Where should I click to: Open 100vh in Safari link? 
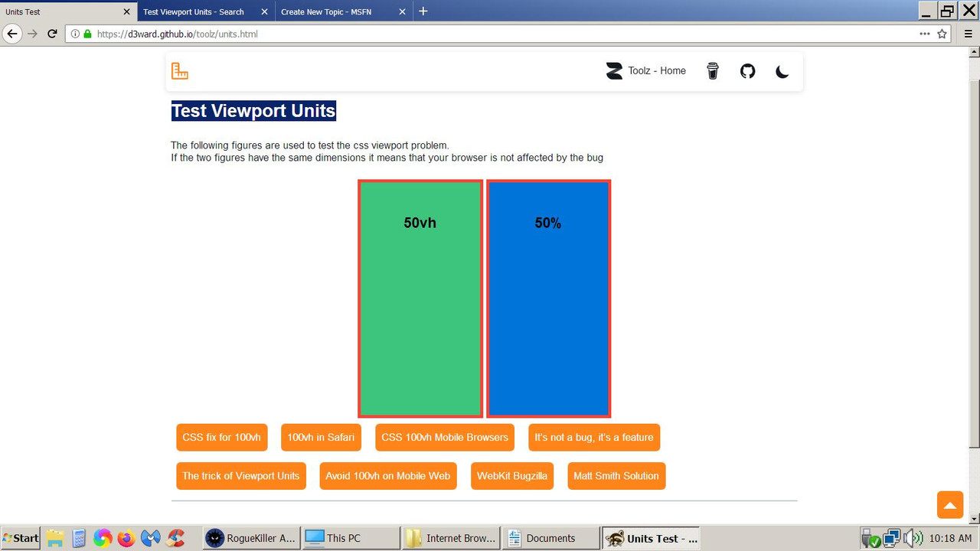(x=321, y=438)
